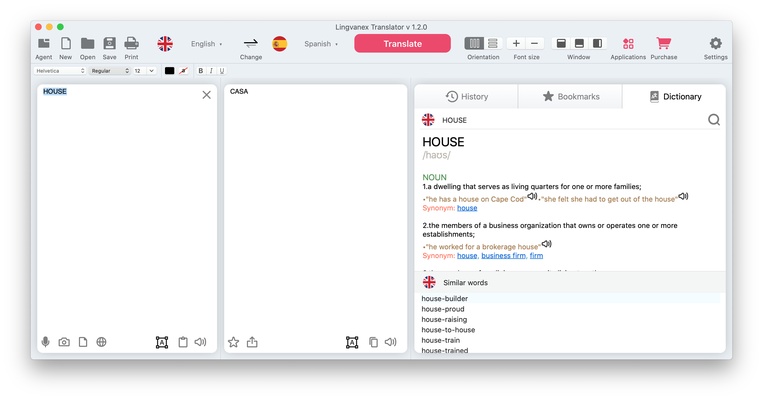763x400 pixels.
Task: Open the 'firm' synonym link
Action: click(536, 255)
